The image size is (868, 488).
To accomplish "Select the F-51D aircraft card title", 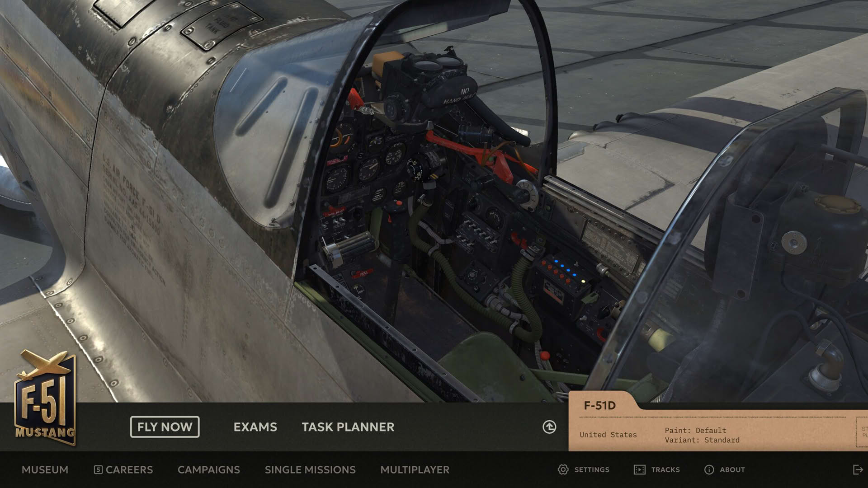I will tap(600, 406).
